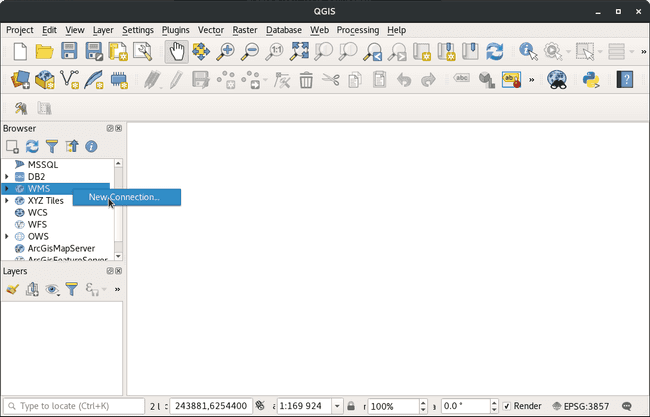
Task: Click the Zoom Out magnifier
Action: click(x=250, y=52)
